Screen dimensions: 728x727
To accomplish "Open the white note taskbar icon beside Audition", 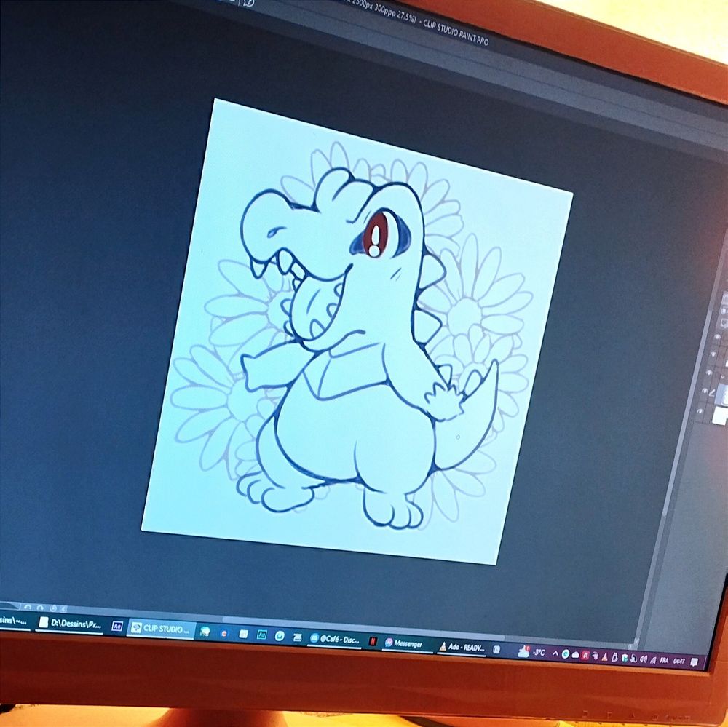I will tap(243, 634).
